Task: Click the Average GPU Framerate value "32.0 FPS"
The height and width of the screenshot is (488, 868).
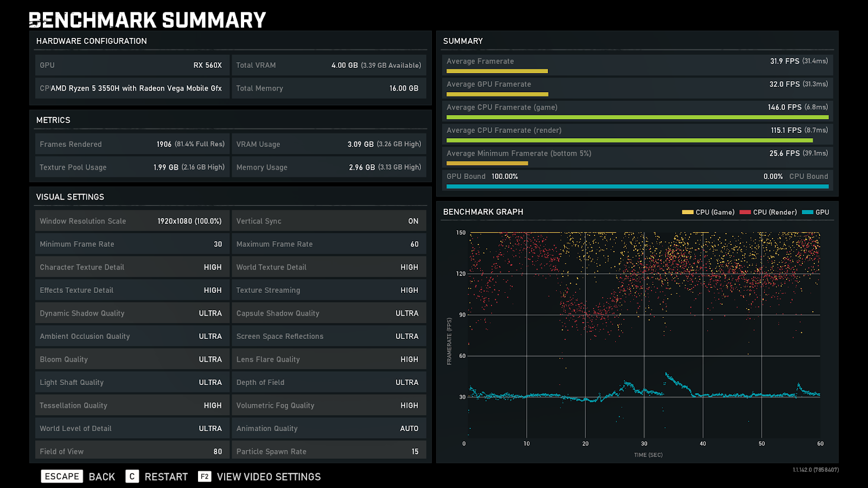Action: pos(784,85)
